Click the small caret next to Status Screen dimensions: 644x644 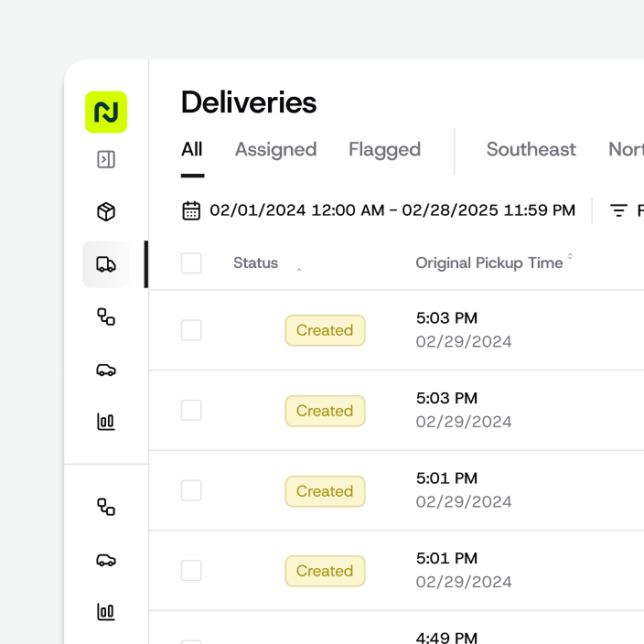[x=299, y=270]
